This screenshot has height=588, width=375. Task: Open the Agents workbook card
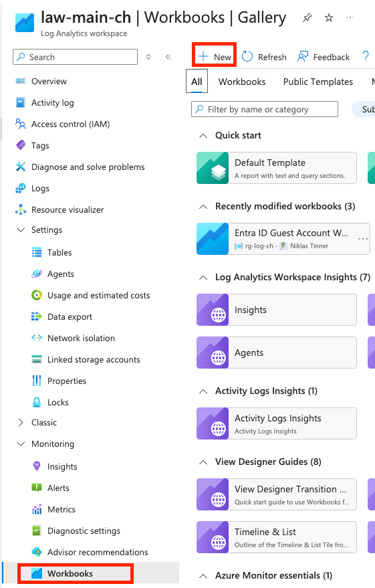click(277, 352)
